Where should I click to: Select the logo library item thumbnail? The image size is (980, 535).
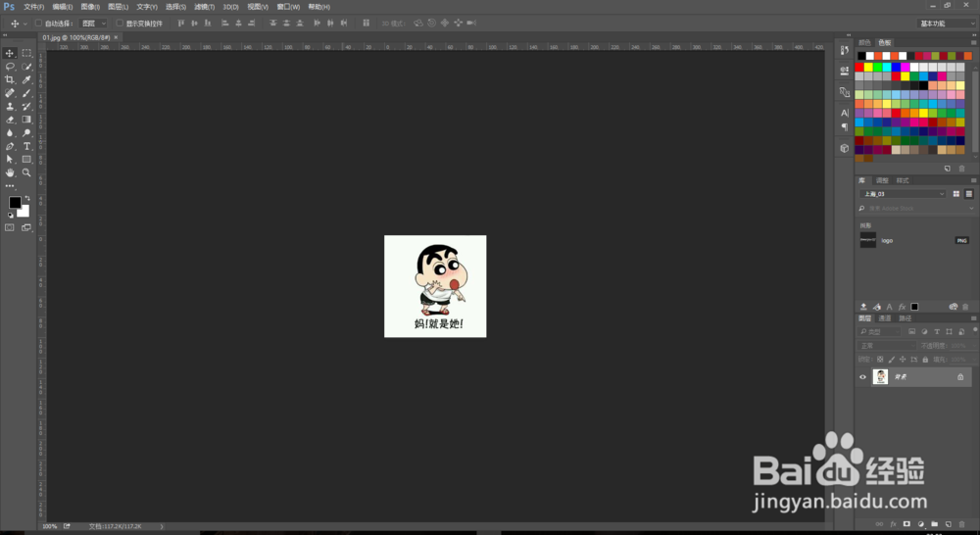click(868, 240)
